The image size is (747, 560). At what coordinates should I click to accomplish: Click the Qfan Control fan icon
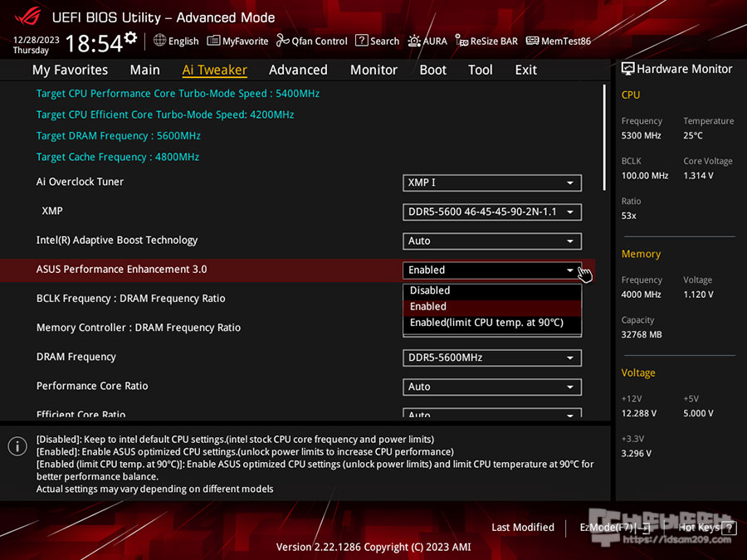click(282, 41)
